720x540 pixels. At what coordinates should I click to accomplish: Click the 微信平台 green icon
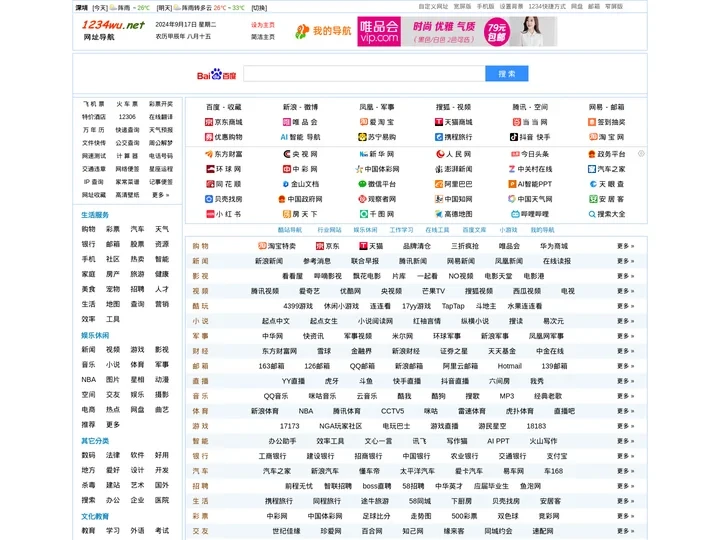pos(362,184)
